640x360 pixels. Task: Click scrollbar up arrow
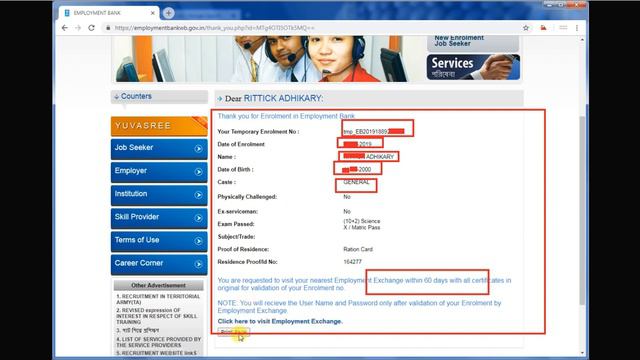[x=582, y=40]
